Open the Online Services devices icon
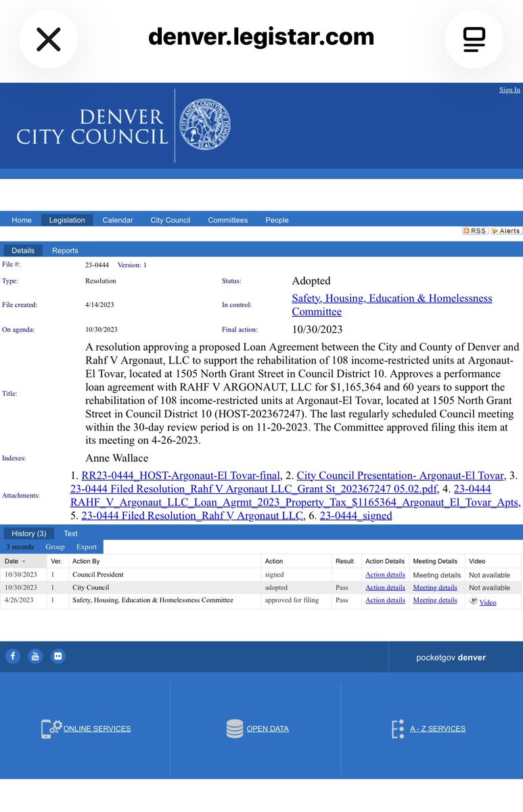This screenshot has height=812, width=523. [x=51, y=729]
